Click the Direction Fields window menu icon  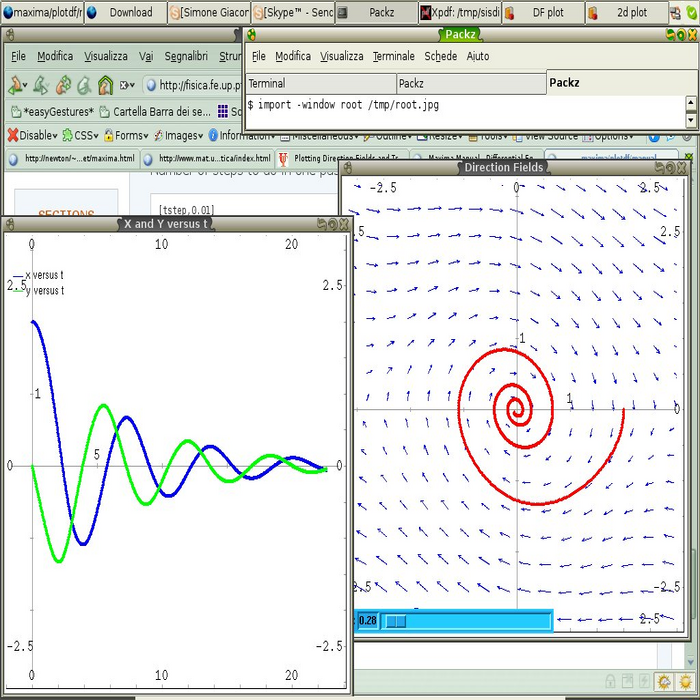(x=348, y=168)
